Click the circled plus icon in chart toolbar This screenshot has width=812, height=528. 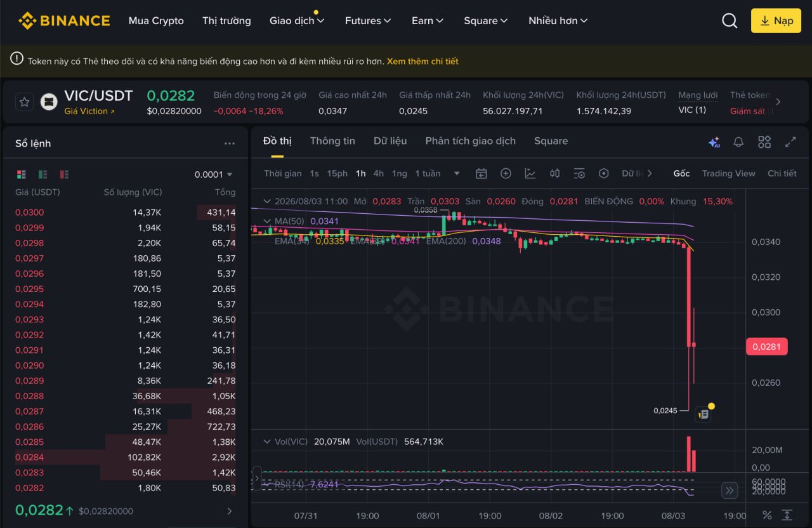click(x=506, y=173)
